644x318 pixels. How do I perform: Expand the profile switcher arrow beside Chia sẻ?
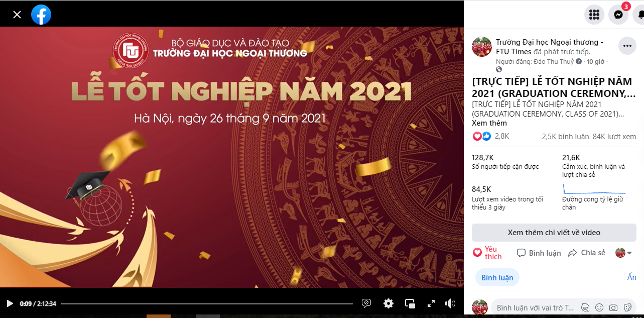(x=624, y=253)
